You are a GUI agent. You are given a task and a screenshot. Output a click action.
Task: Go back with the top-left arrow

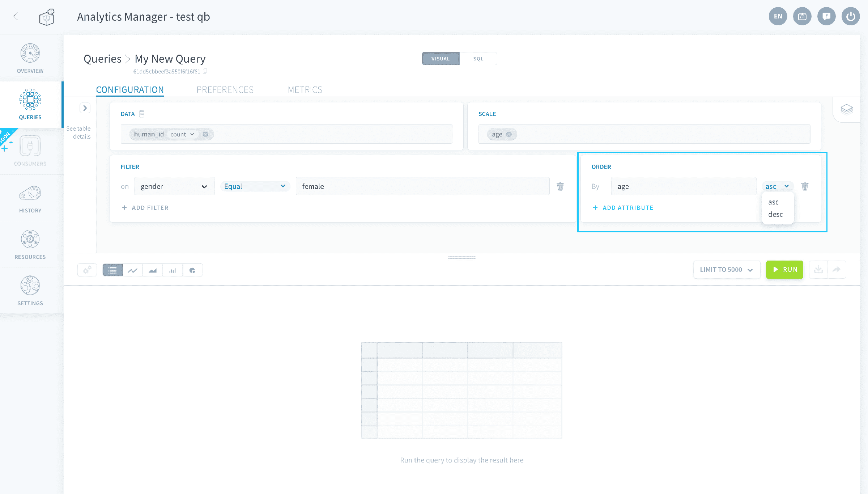[16, 16]
